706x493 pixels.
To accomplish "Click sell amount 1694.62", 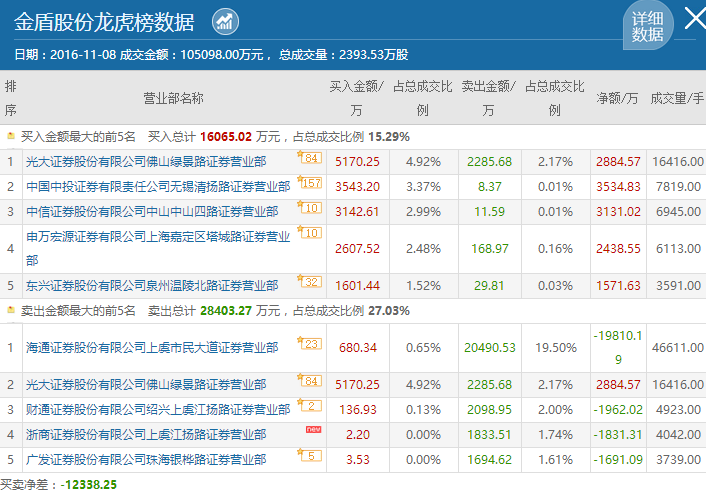I will (489, 459).
